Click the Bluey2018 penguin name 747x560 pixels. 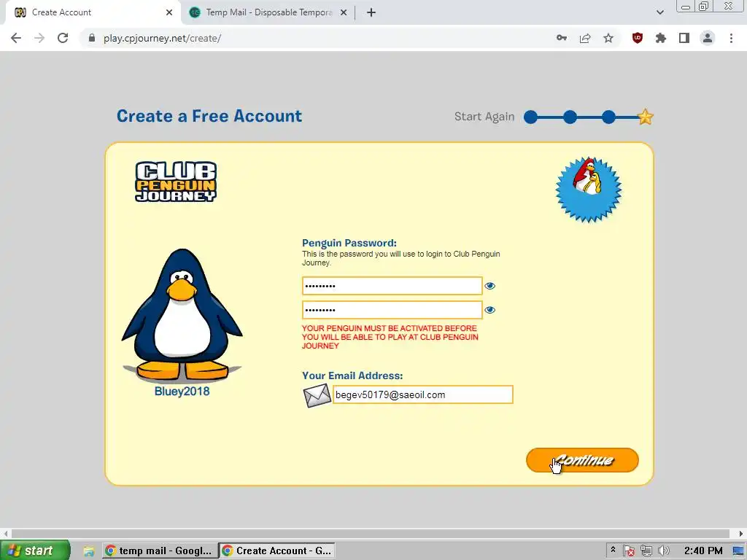tap(182, 392)
